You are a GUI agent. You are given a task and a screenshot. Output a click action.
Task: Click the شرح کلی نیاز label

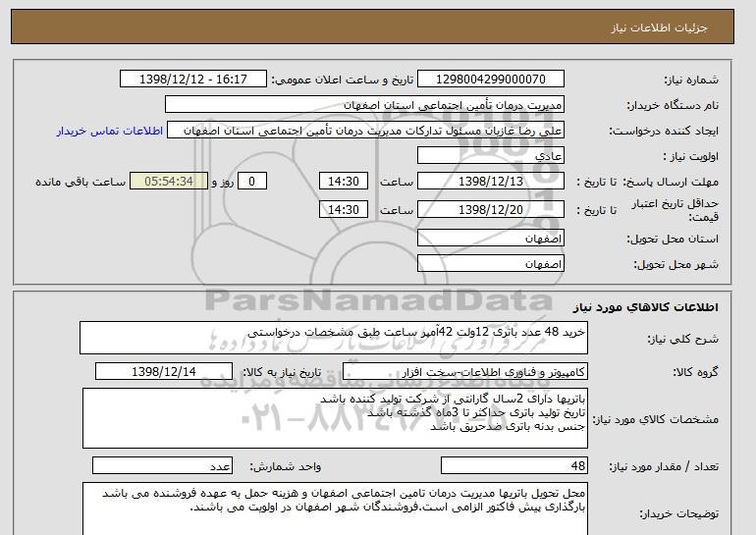[x=682, y=339]
